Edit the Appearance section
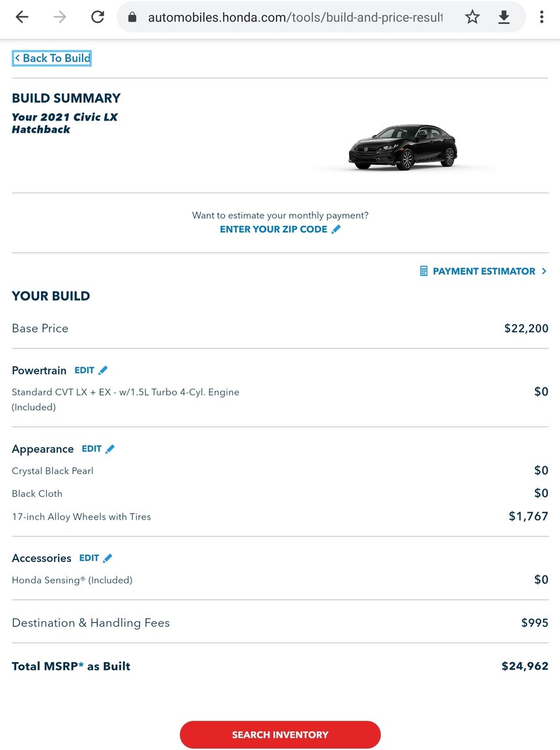 (91, 449)
